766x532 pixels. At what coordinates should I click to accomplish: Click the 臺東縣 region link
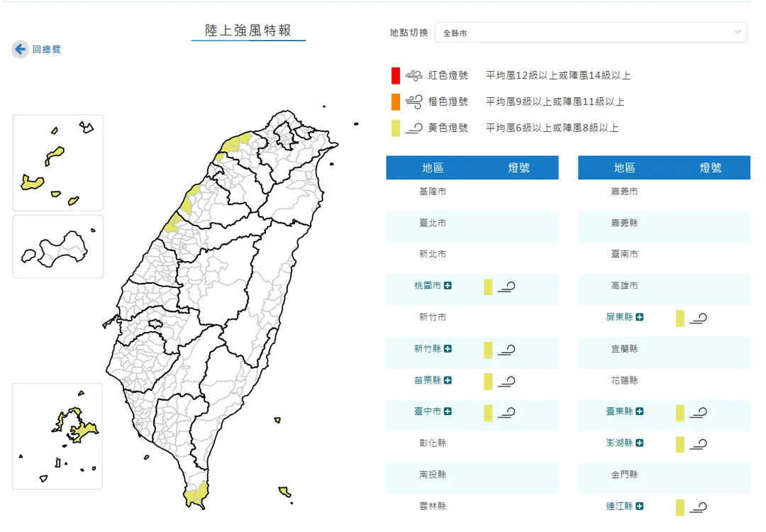click(619, 411)
